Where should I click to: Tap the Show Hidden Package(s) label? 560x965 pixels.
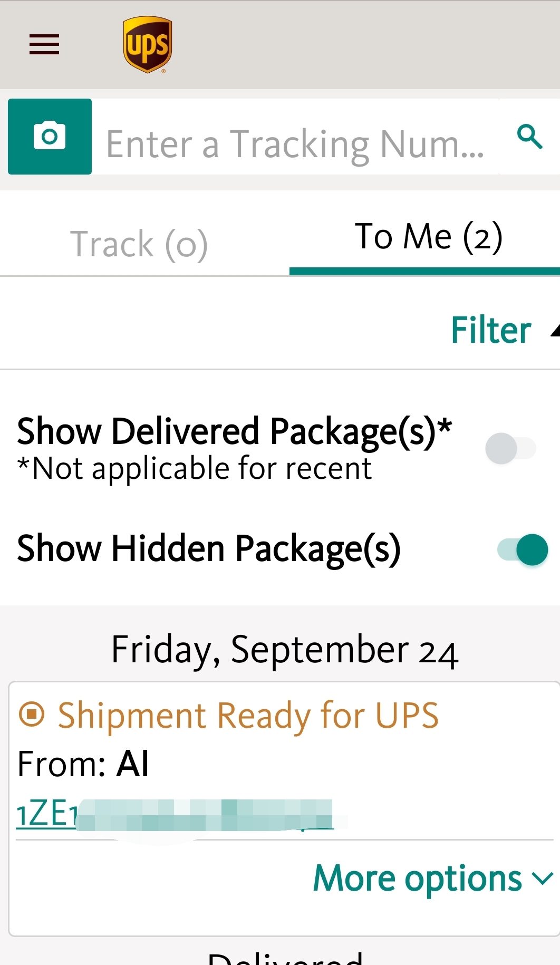209,548
